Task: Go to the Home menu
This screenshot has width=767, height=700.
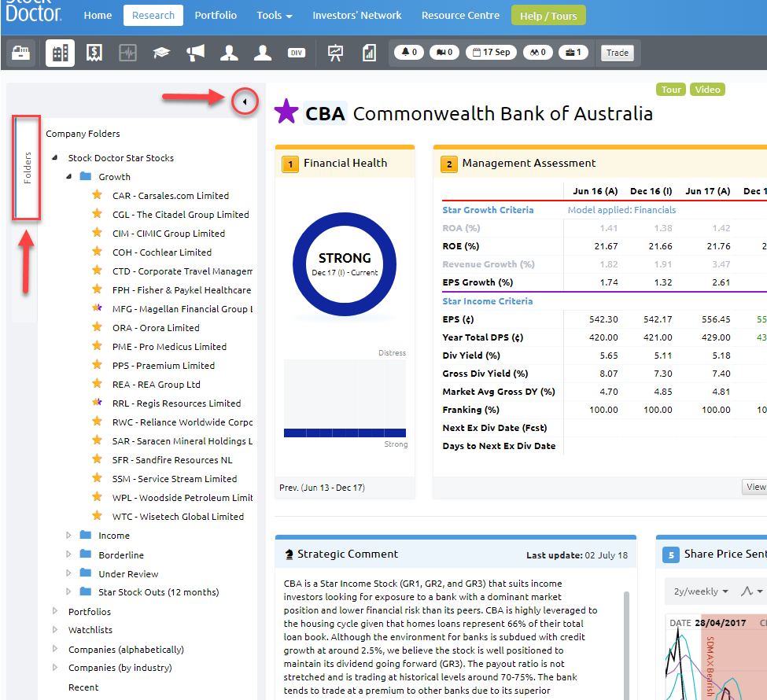Action: 98,16
